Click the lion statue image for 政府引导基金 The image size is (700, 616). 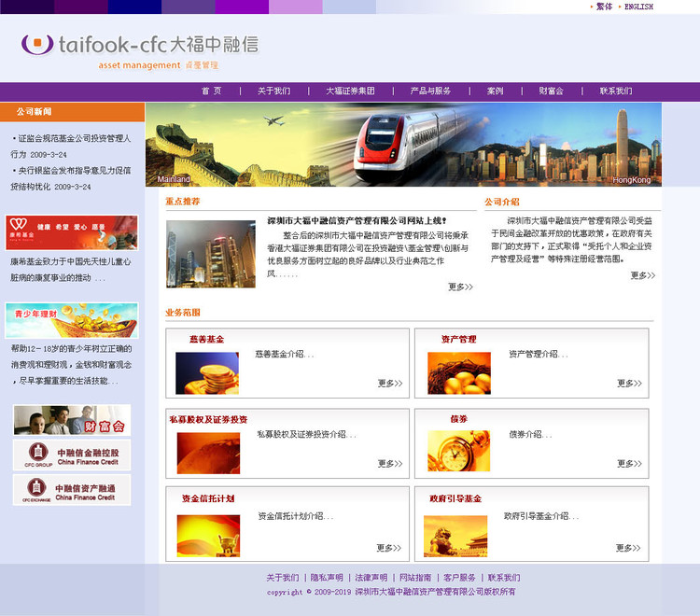[455, 536]
